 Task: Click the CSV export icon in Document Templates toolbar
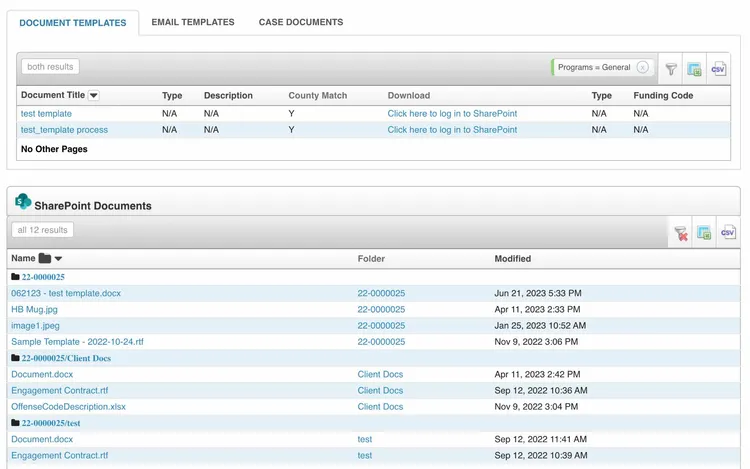[x=718, y=69]
